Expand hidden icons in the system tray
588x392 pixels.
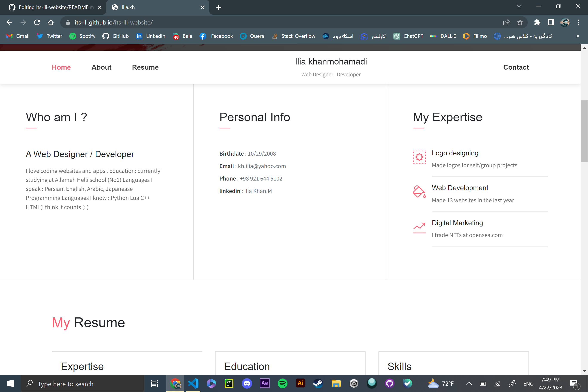click(469, 383)
